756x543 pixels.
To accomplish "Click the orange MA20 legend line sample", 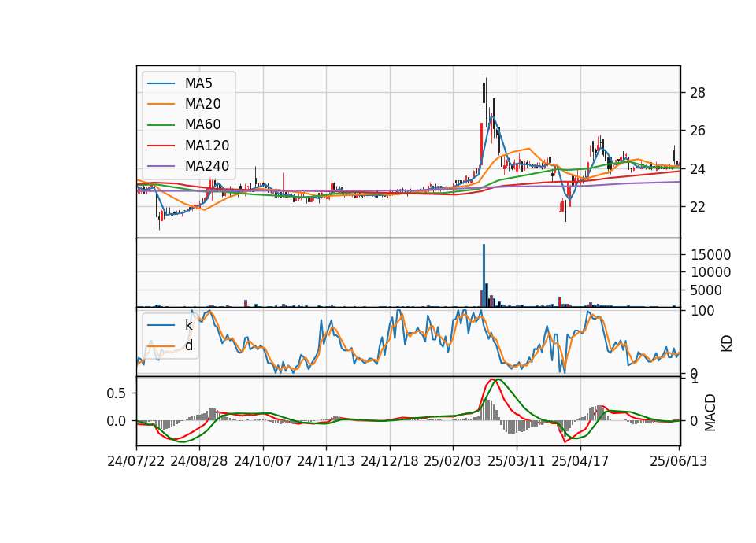I will click(x=161, y=104).
